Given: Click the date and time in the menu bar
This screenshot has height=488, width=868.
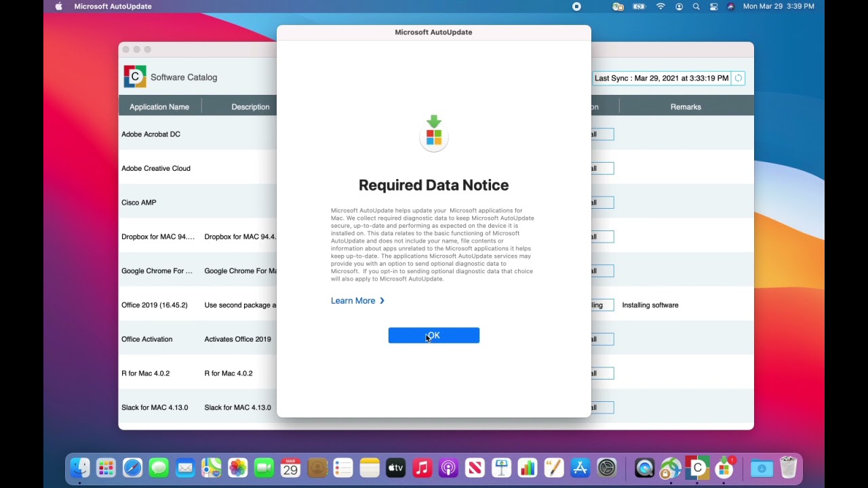Looking at the screenshot, I should tap(778, 6).
